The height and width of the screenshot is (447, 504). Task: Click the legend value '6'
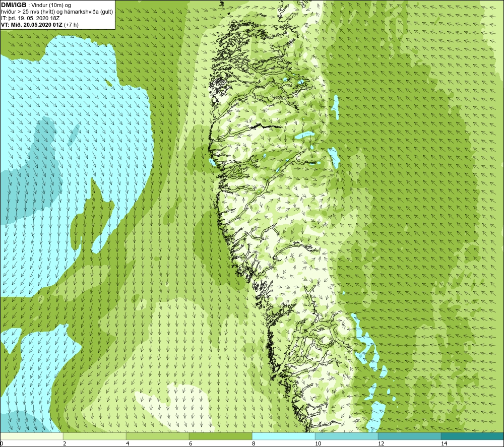point(191,443)
